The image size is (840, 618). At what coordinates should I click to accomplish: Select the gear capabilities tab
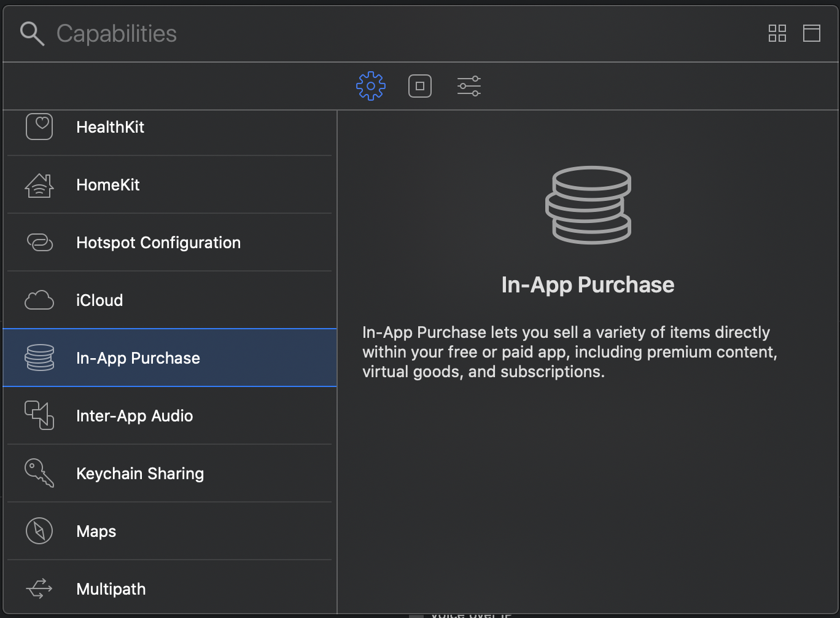pyautogui.click(x=370, y=86)
